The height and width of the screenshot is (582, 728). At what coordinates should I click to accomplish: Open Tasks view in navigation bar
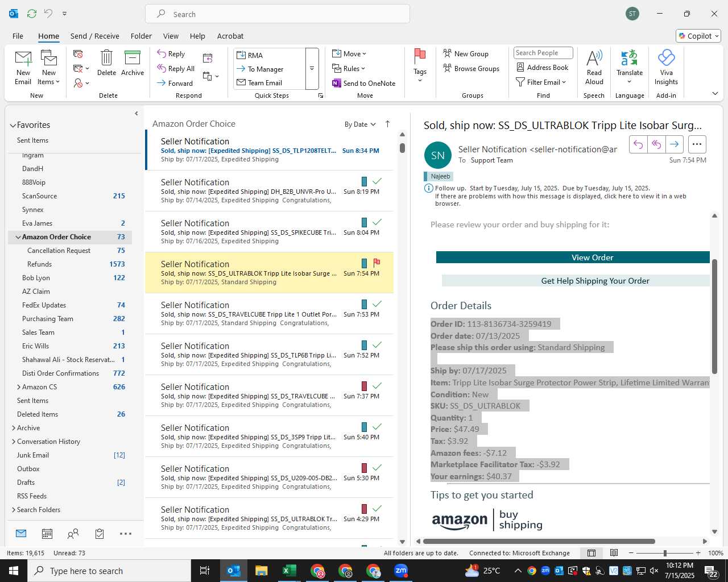[x=100, y=534]
